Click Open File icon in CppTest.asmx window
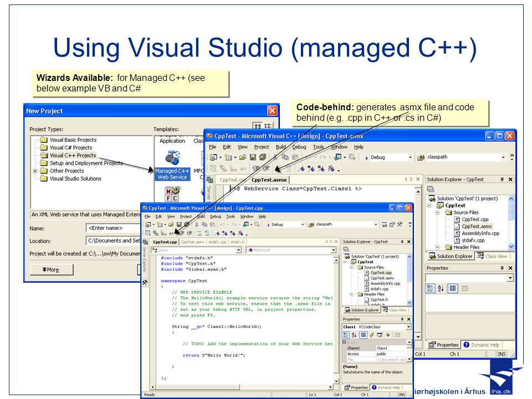This screenshot has height=399, width=532. click(243, 157)
